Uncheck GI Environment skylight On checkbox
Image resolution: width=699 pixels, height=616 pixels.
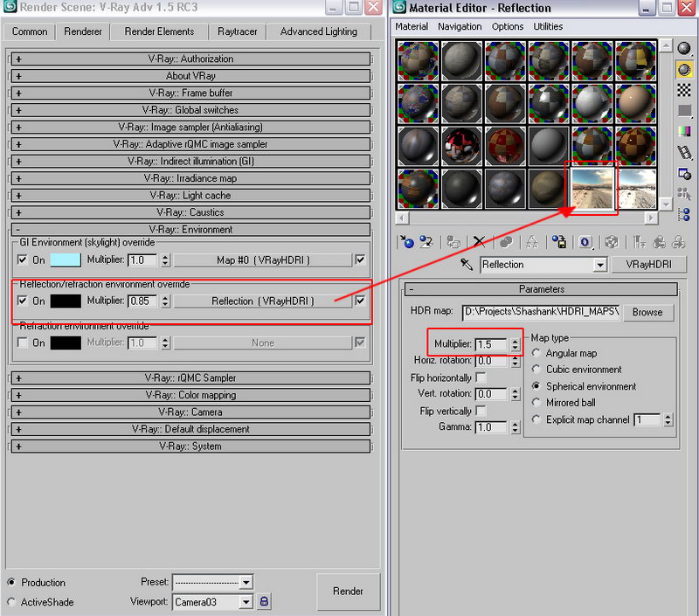click(23, 260)
